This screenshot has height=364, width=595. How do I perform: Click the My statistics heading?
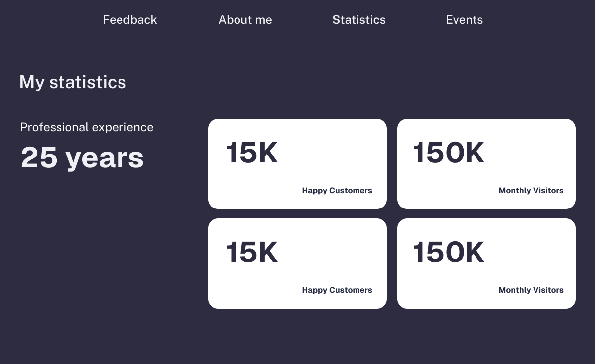click(73, 82)
